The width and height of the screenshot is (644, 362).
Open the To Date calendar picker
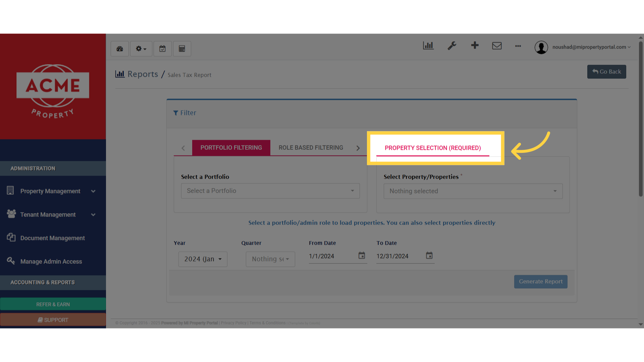tap(429, 256)
